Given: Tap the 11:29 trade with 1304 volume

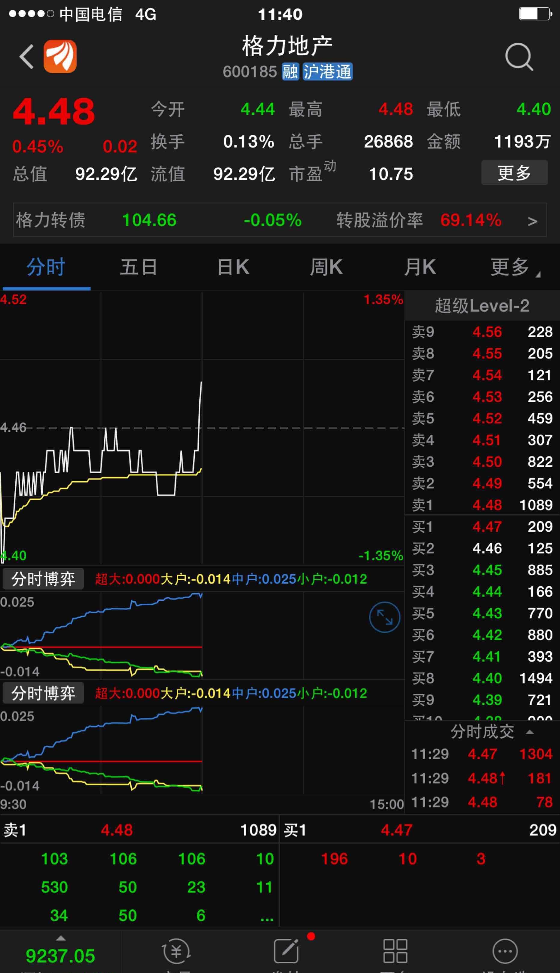Looking at the screenshot, I should pyautogui.click(x=482, y=754).
